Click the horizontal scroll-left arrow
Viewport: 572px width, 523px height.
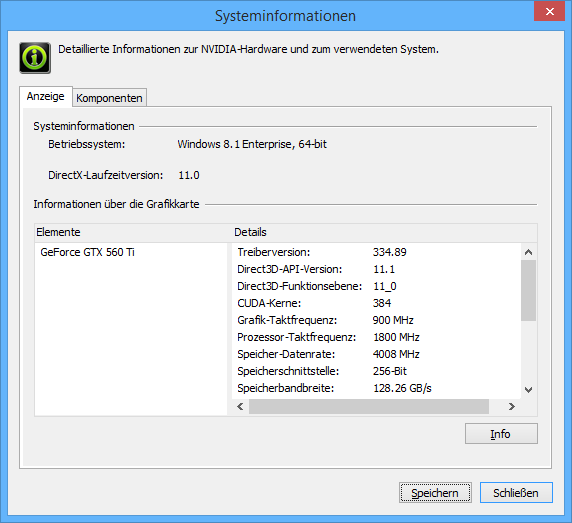pos(240,406)
